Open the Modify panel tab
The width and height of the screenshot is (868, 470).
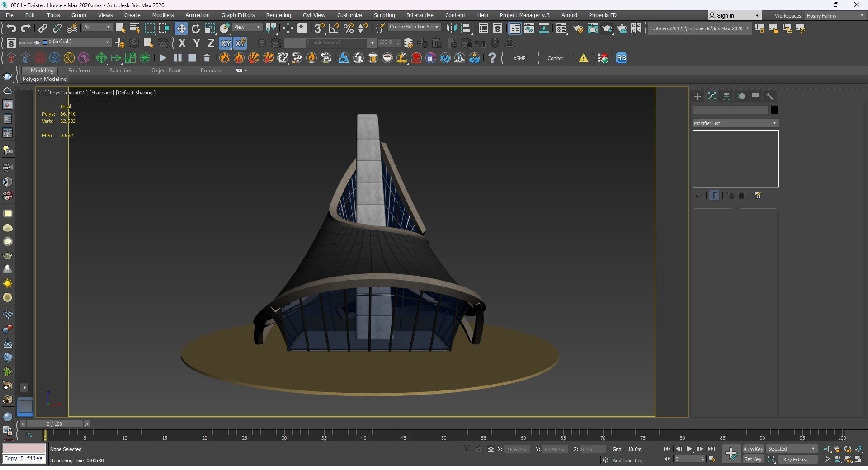point(712,96)
